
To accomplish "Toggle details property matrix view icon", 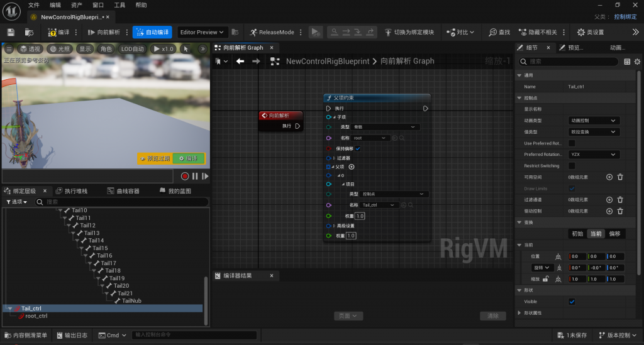I will click(627, 62).
